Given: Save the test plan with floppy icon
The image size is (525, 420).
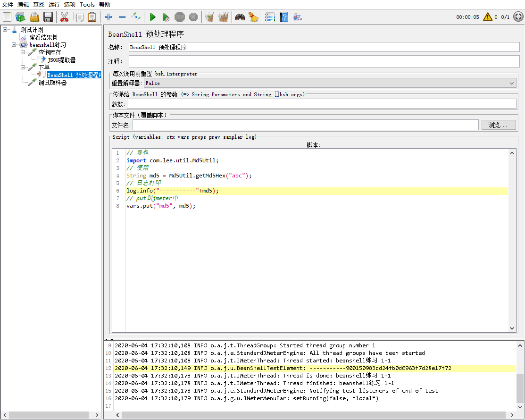Looking at the screenshot, I should click(48, 17).
